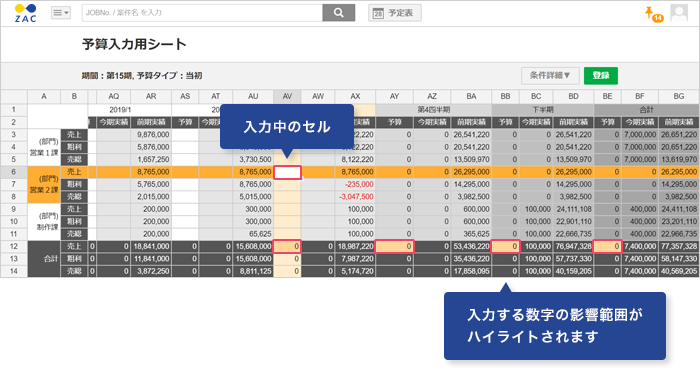Click the 合計 row group label
The image size is (700, 370).
[44, 259]
